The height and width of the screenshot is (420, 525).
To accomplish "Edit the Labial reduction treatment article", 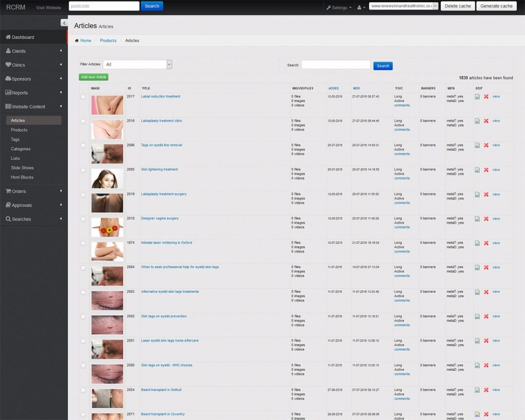I will tap(477, 96).
